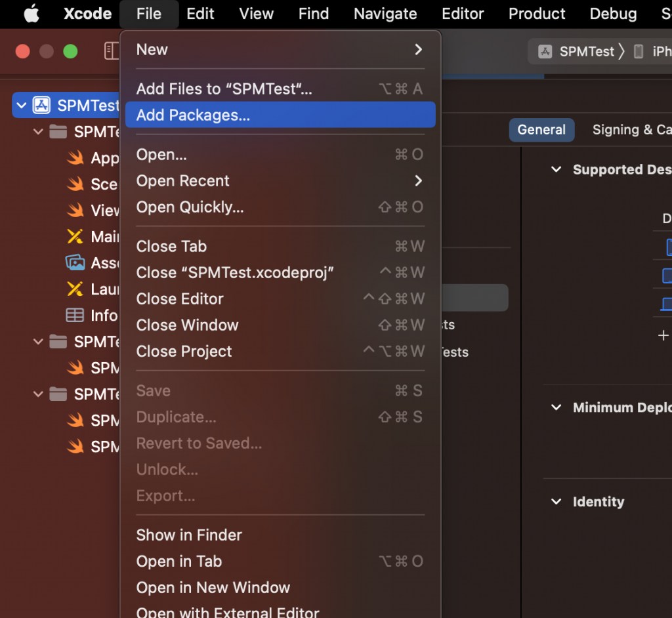This screenshot has width=672, height=618.
Task: Expand the Open Recent submenu
Action: point(280,180)
